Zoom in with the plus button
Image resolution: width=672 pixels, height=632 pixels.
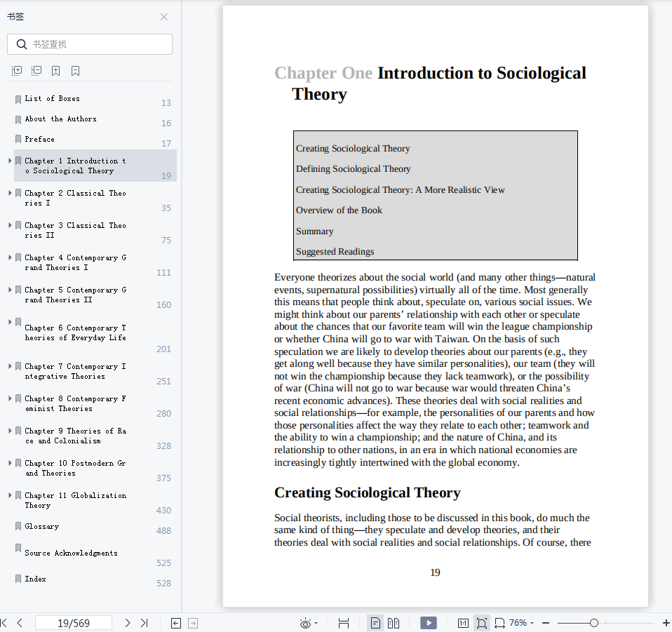(x=666, y=623)
